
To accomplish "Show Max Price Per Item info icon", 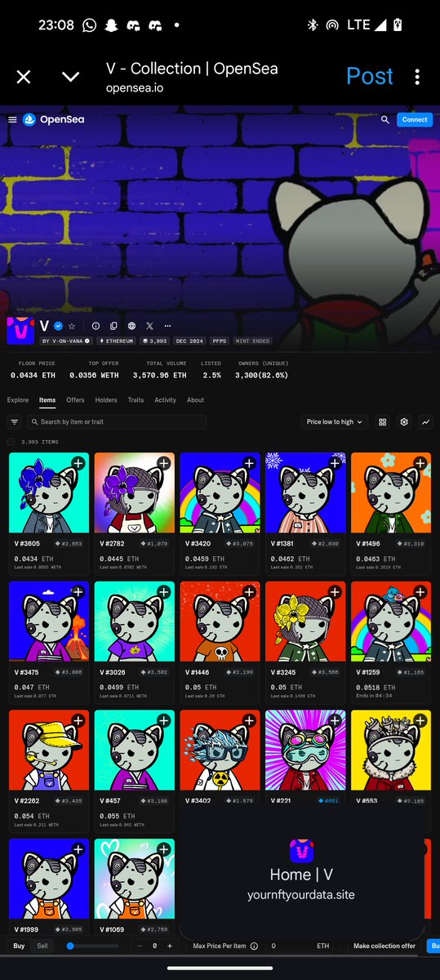I will click(x=254, y=946).
